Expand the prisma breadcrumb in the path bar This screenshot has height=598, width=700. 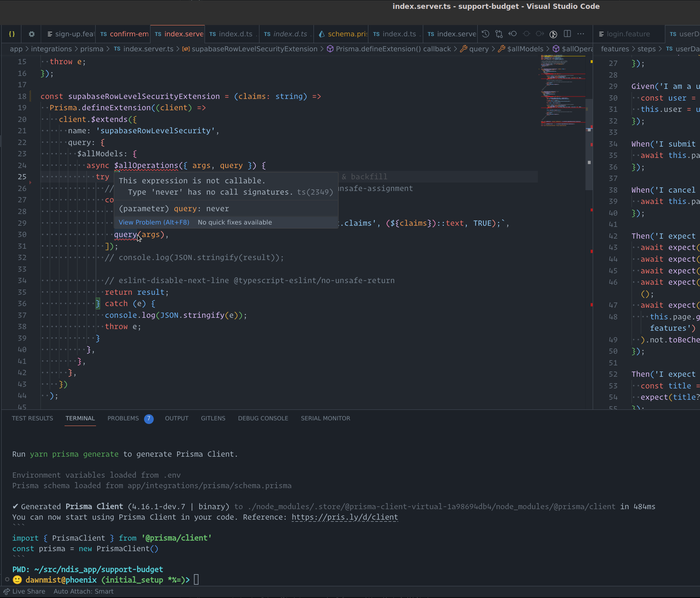[92, 49]
